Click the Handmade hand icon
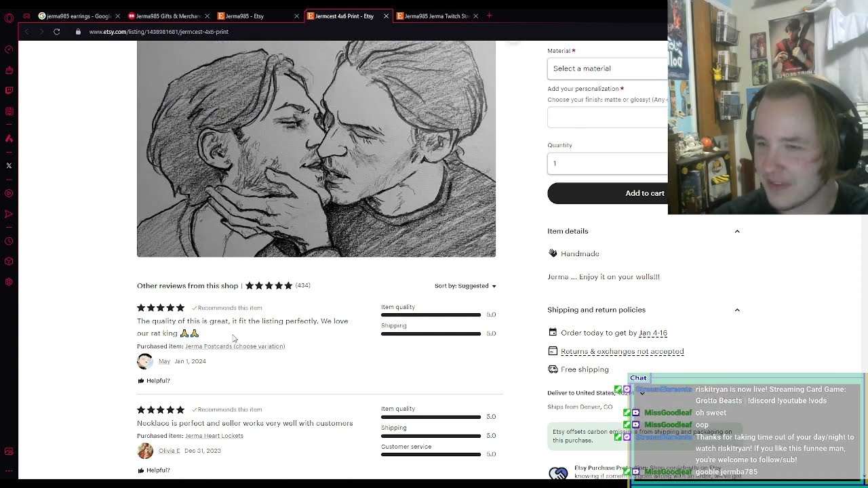The height and width of the screenshot is (488, 868). point(553,253)
